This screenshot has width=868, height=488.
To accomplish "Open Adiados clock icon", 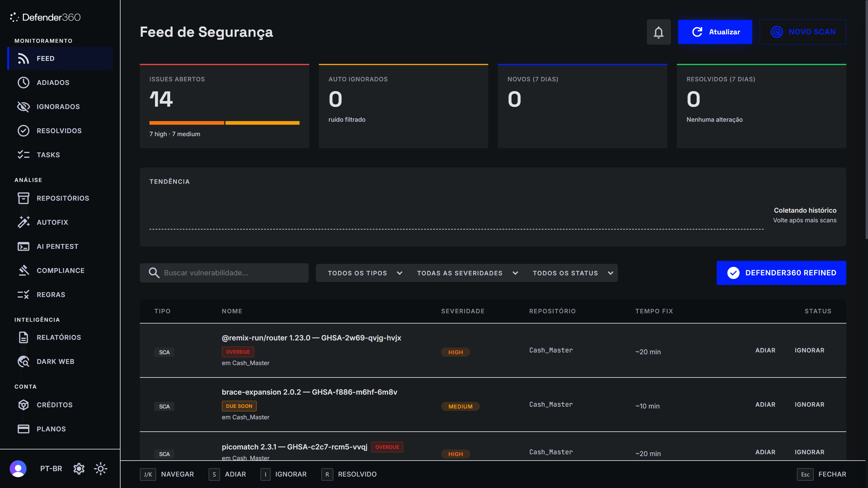I will click(x=23, y=83).
